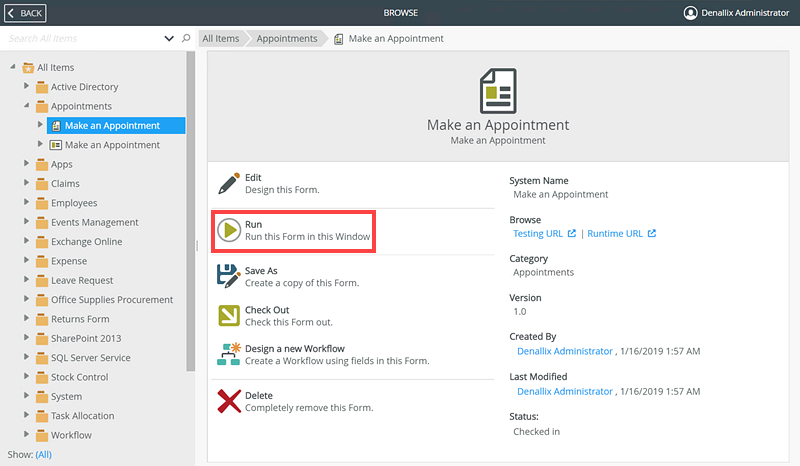Open the search filter dropdown arrow
The image size is (800, 466).
(x=168, y=39)
